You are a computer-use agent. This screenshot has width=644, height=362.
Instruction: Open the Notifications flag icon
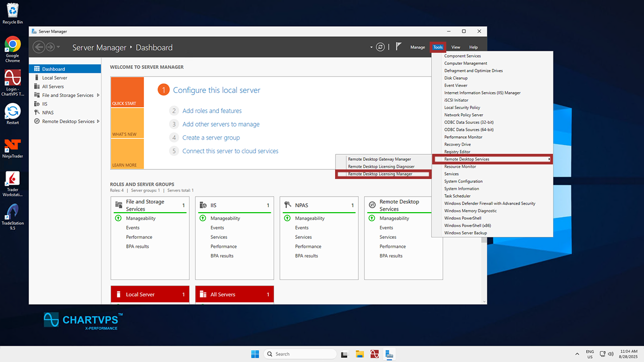click(x=398, y=47)
